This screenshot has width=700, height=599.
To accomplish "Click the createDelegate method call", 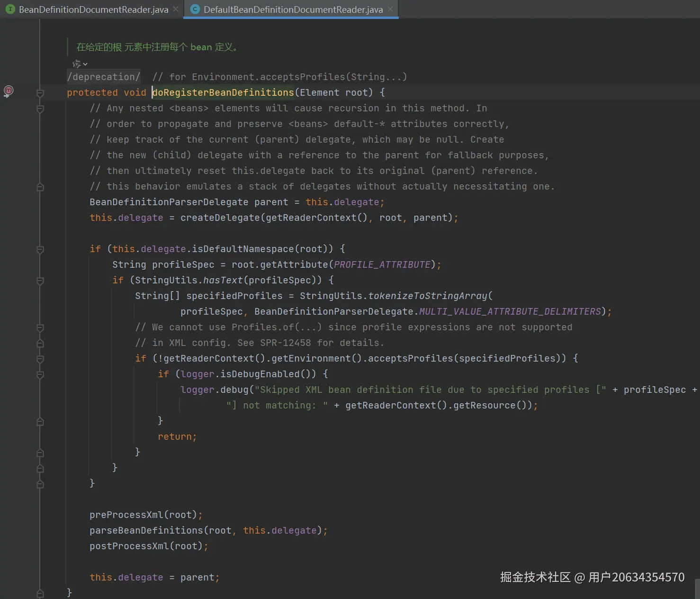I will (x=220, y=218).
